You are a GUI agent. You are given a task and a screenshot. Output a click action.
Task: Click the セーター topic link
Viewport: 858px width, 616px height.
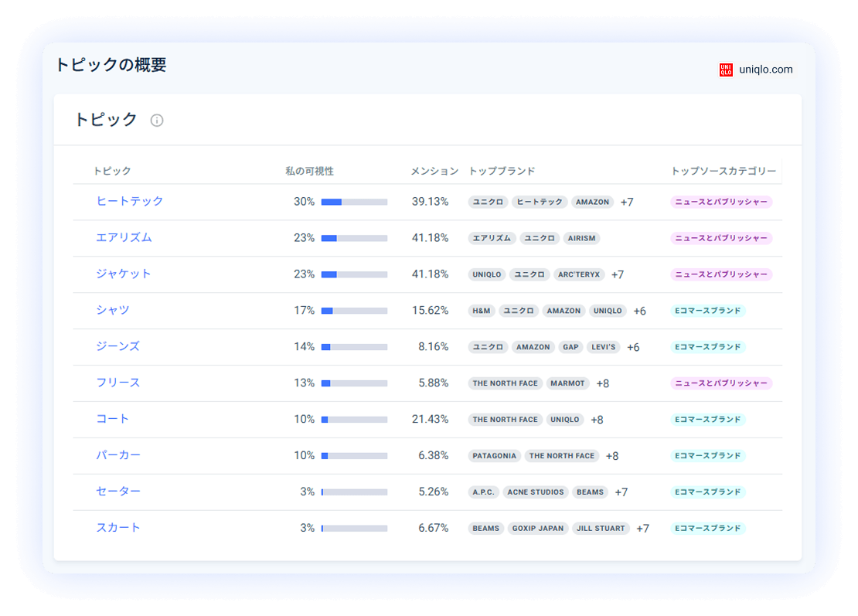coord(118,492)
